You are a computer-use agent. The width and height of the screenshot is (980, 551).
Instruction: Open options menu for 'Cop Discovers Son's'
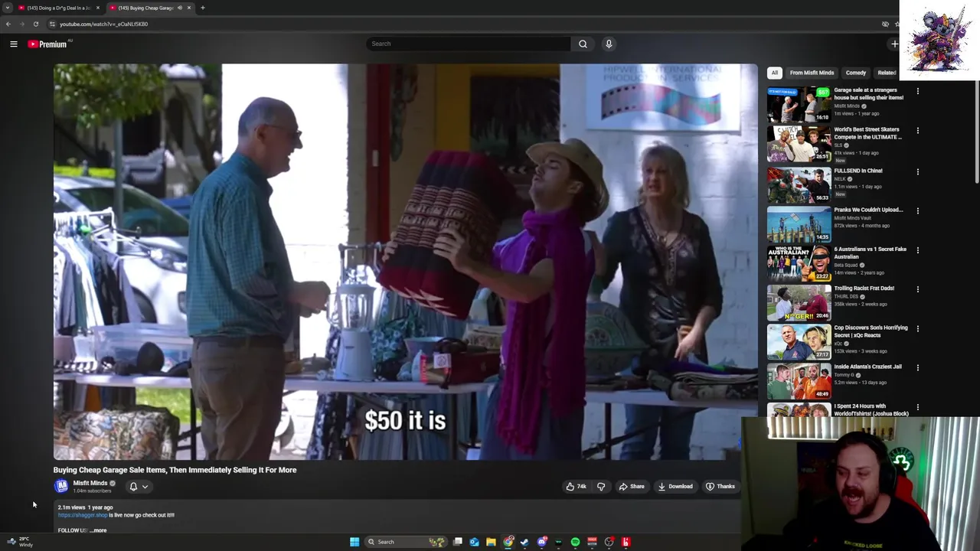(917, 330)
